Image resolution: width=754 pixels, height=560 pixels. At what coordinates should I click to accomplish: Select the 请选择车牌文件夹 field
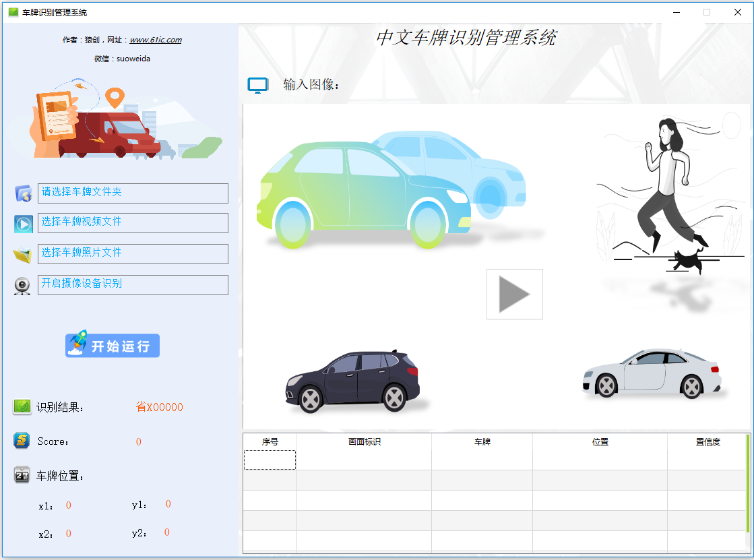click(x=133, y=193)
